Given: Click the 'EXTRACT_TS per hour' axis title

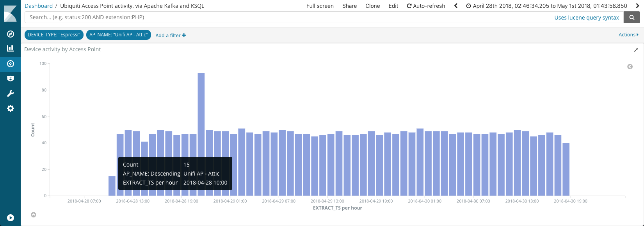Looking at the screenshot, I should [338, 208].
